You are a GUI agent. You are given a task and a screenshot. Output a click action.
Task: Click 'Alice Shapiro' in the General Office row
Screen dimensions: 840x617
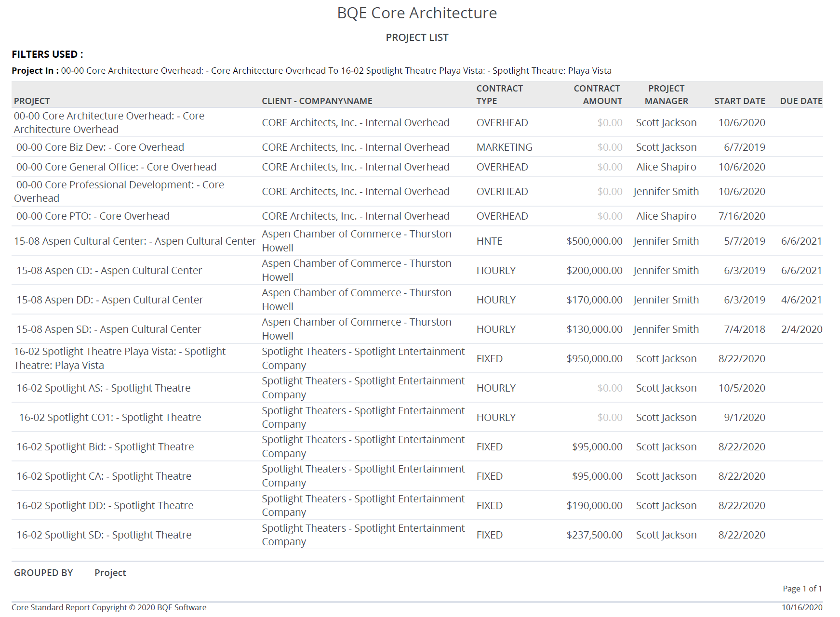[x=666, y=167]
